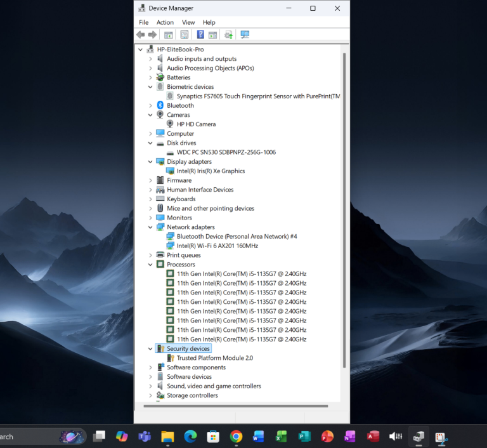Screen dimensions: 487x448
Task: Expand the Keyboards category
Action: 150,199
